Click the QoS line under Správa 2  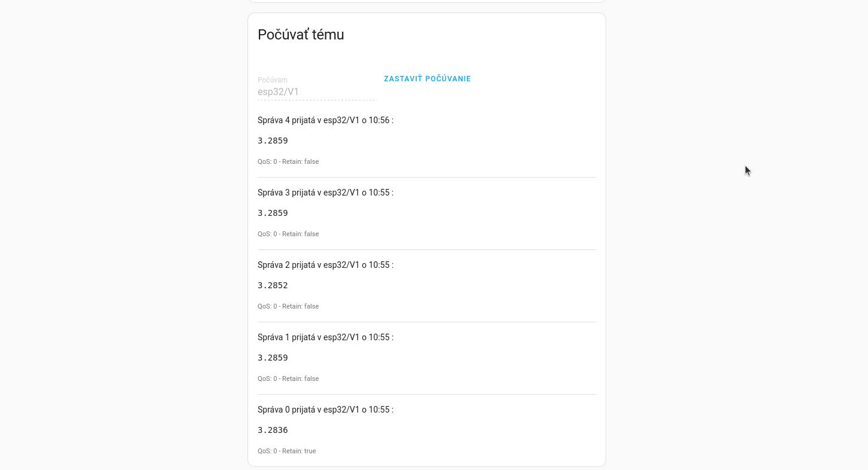point(288,306)
